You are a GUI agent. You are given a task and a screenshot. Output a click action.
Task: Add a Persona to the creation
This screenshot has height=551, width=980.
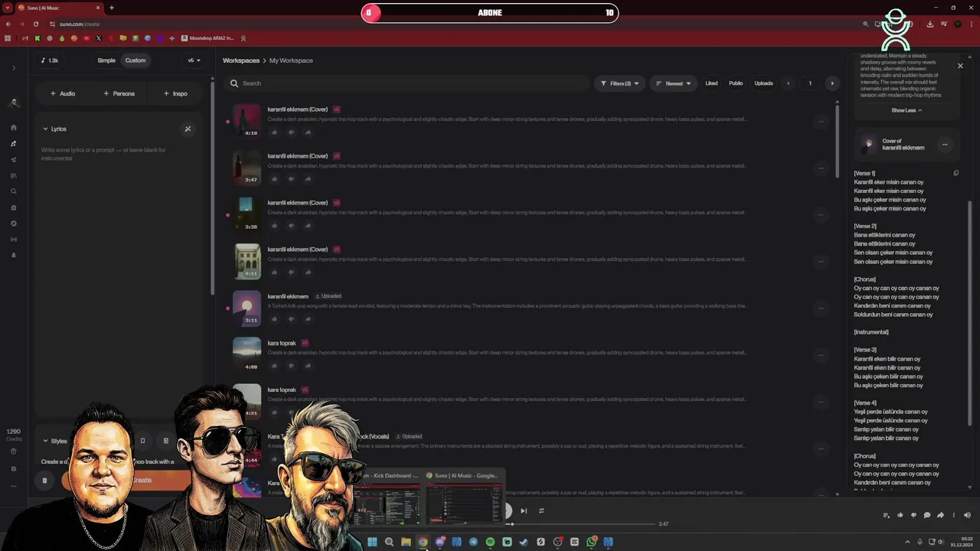pos(119,93)
